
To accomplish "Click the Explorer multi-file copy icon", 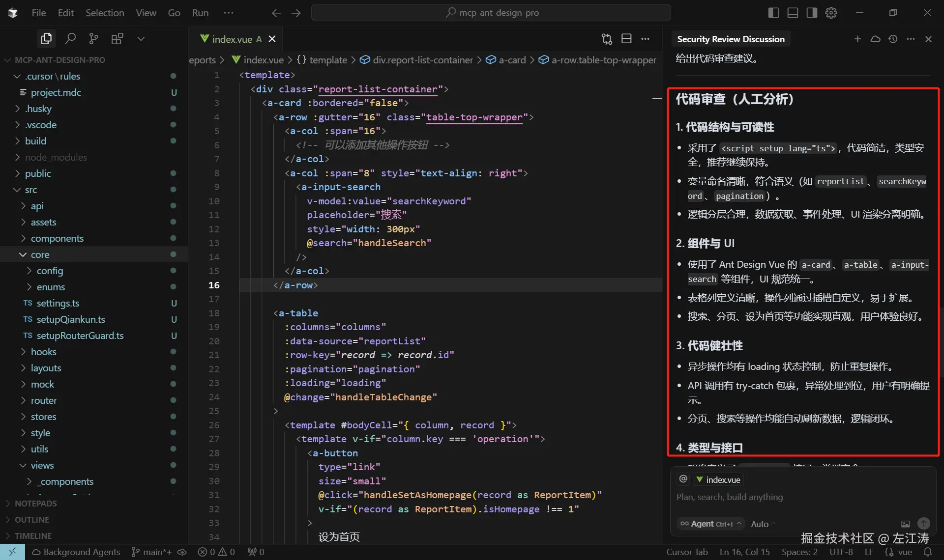I will (x=46, y=38).
